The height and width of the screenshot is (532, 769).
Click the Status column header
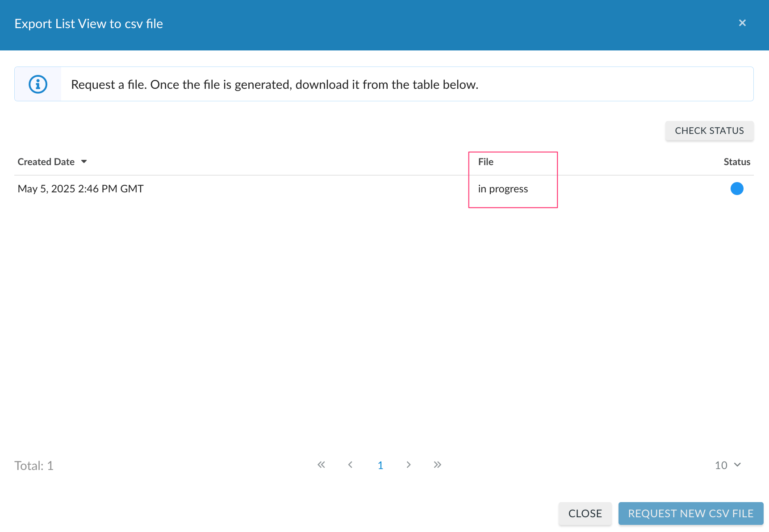pyautogui.click(x=736, y=162)
